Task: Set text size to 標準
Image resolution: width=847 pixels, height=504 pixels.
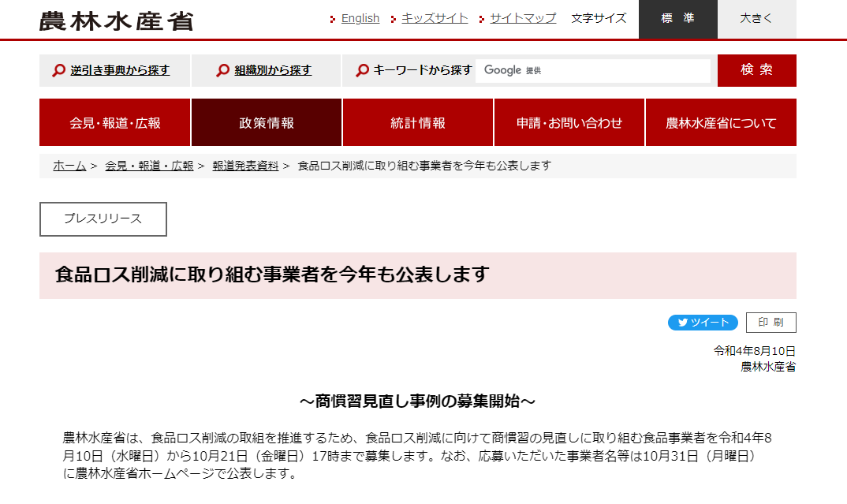Action: 677,19
